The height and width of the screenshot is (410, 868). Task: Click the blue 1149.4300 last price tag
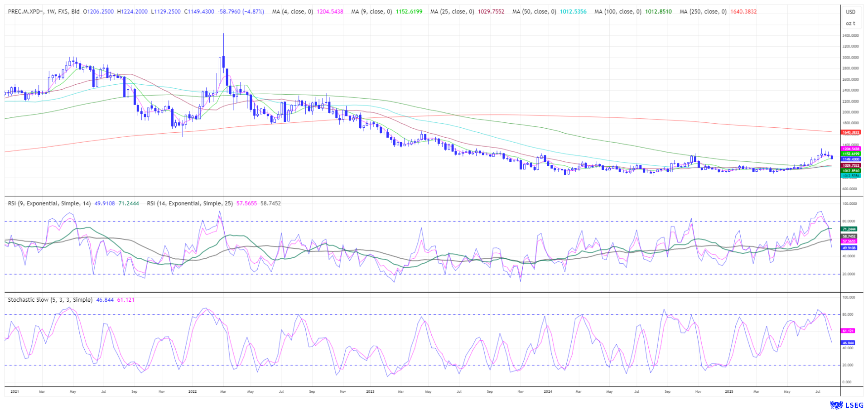coord(850,159)
